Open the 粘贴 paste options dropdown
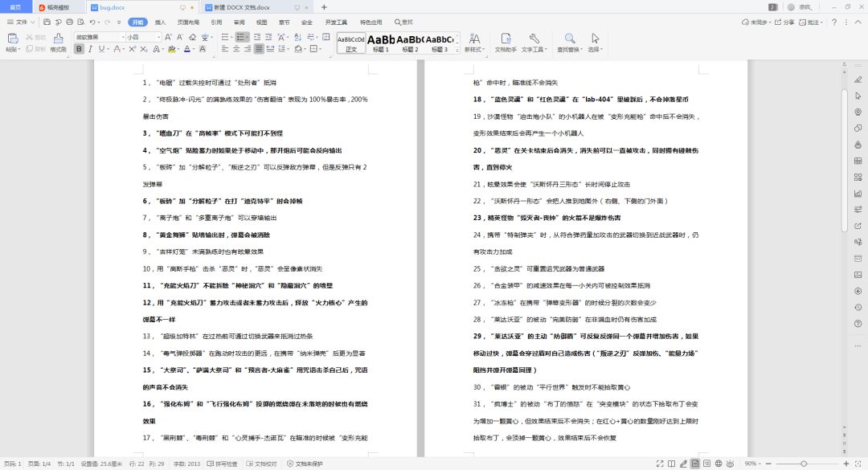 [14, 49]
